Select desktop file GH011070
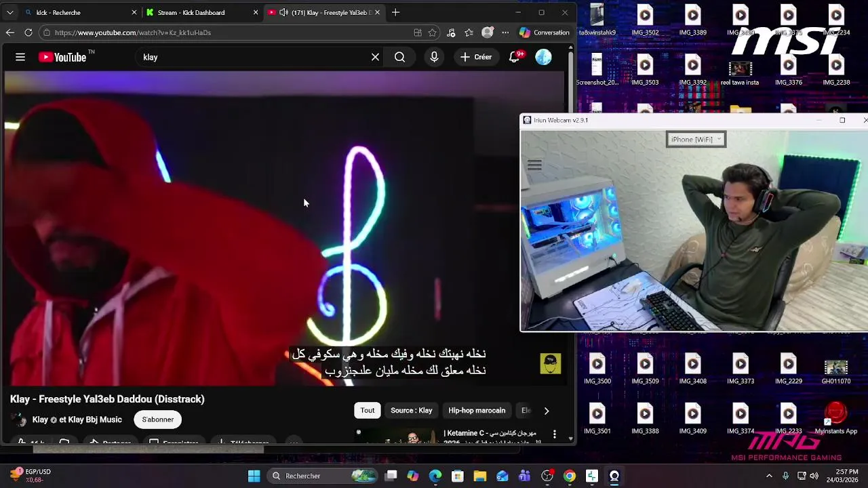868x488 pixels. coord(836,371)
